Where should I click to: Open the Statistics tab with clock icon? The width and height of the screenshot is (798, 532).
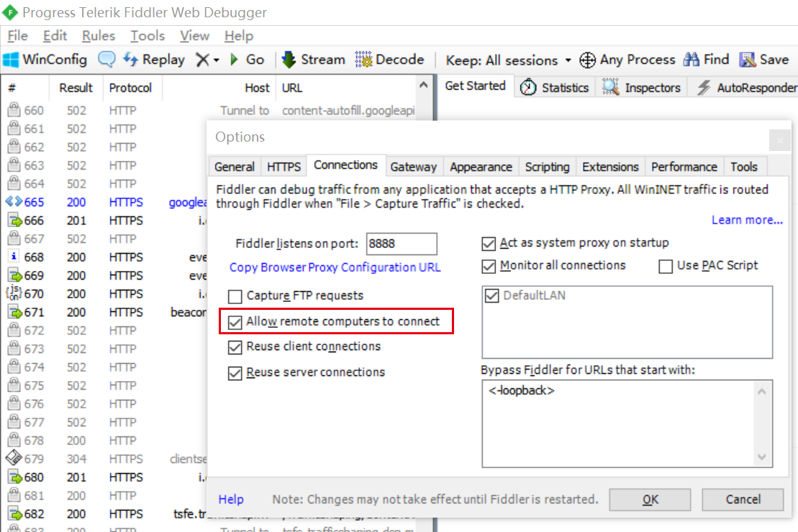pyautogui.click(x=554, y=88)
